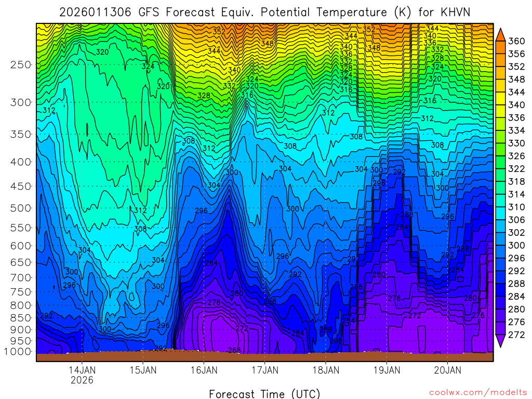Viewport: 532px width, 399px height.
Task: Select the 850 pressure level label
Action: pos(20,317)
